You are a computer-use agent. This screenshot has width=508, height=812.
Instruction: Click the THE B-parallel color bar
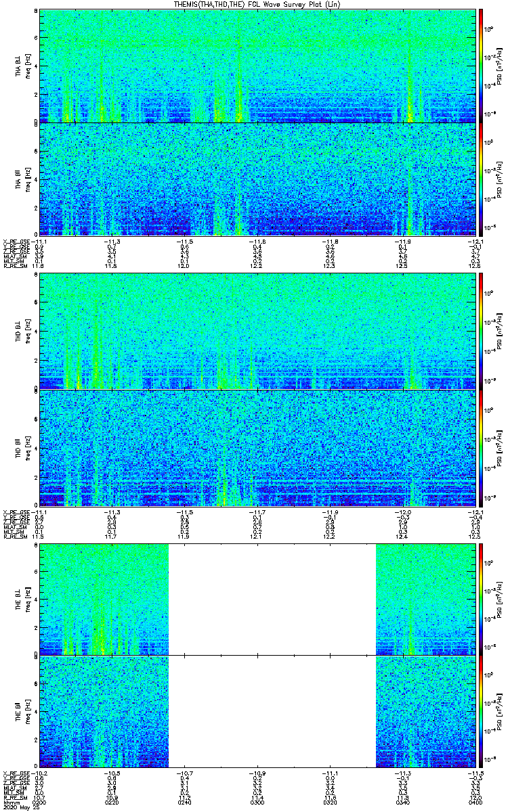click(x=481, y=713)
